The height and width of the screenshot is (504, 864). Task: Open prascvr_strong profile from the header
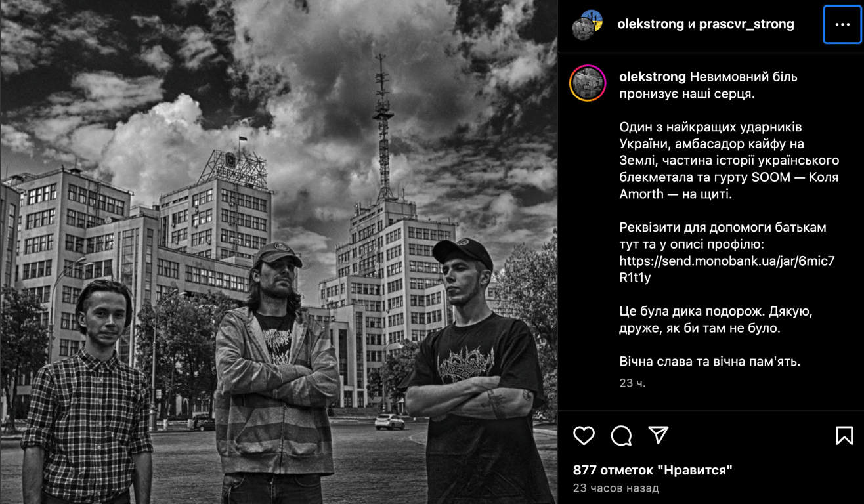click(746, 24)
